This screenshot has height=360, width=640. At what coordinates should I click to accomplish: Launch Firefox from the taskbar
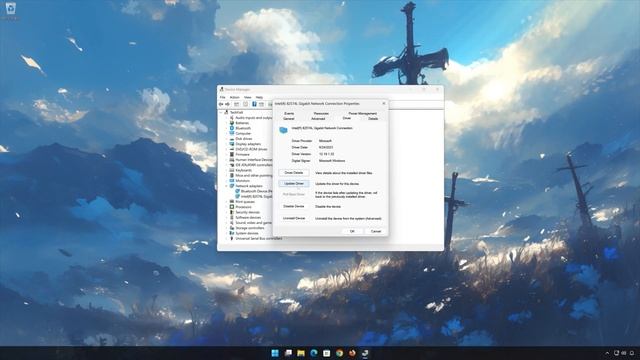pyautogui.click(x=352, y=353)
